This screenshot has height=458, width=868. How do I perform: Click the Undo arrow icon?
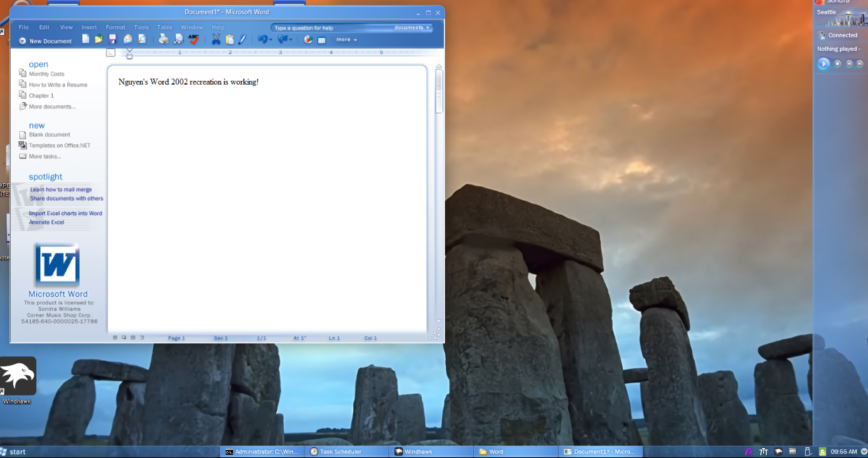pos(262,40)
